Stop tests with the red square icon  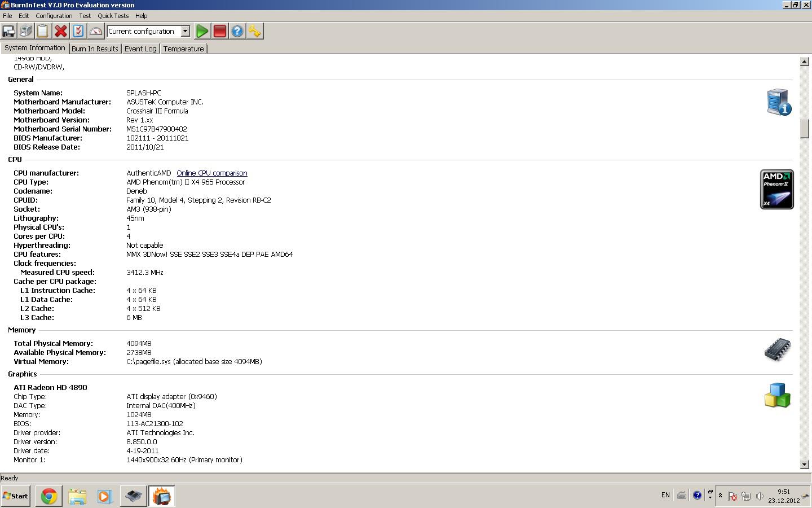tap(220, 31)
